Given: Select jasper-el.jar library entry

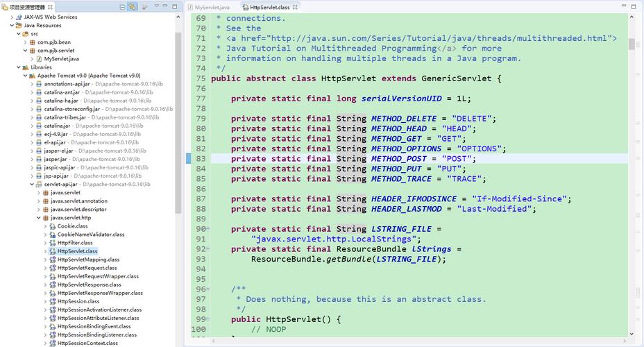Looking at the screenshot, I should (x=59, y=151).
